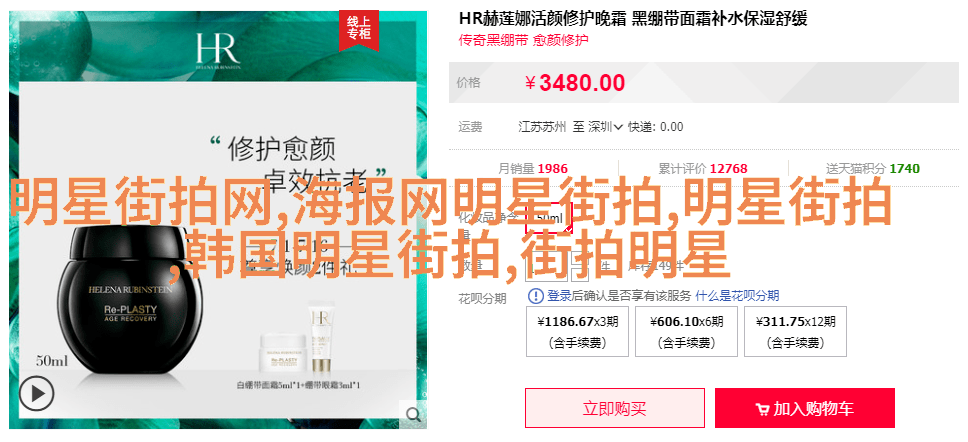Click 月销量 1986 sales figure

pyautogui.click(x=533, y=169)
